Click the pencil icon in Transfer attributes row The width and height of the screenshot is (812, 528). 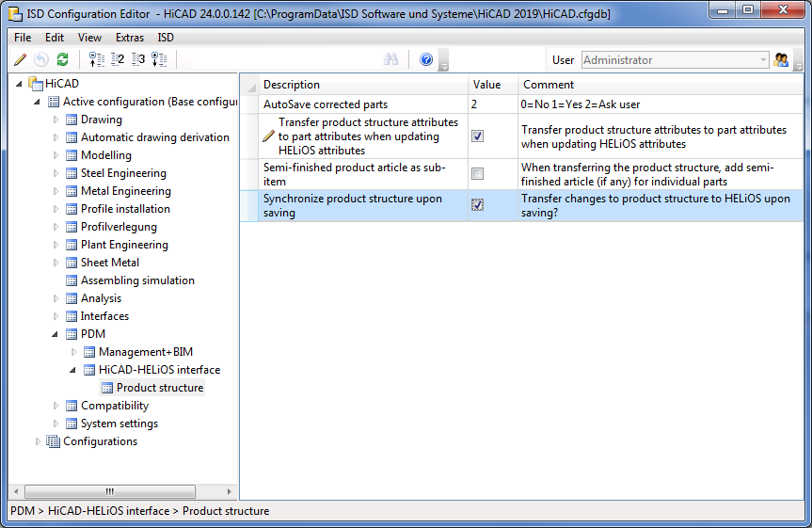(268, 136)
